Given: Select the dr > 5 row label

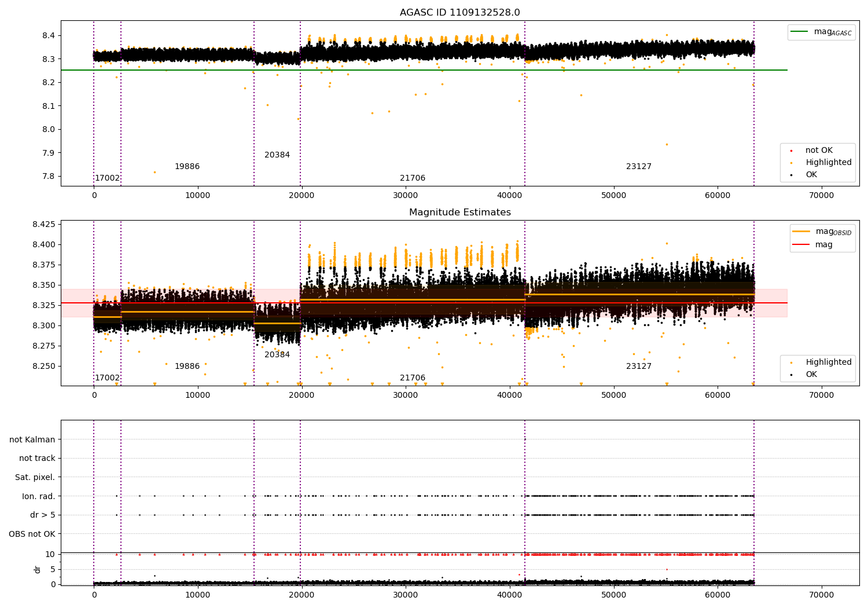Looking at the screenshot, I should click(x=43, y=515).
